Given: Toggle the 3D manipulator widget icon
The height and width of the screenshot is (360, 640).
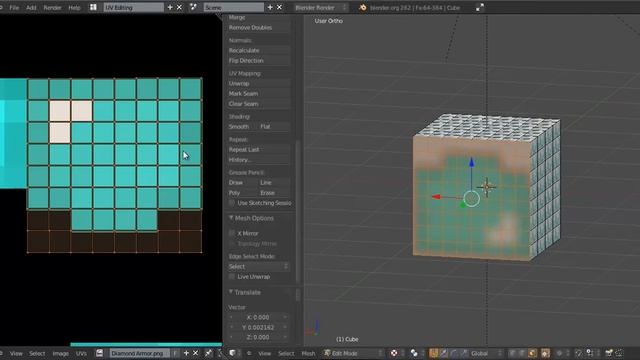Looking at the screenshot, I should coord(433,353).
